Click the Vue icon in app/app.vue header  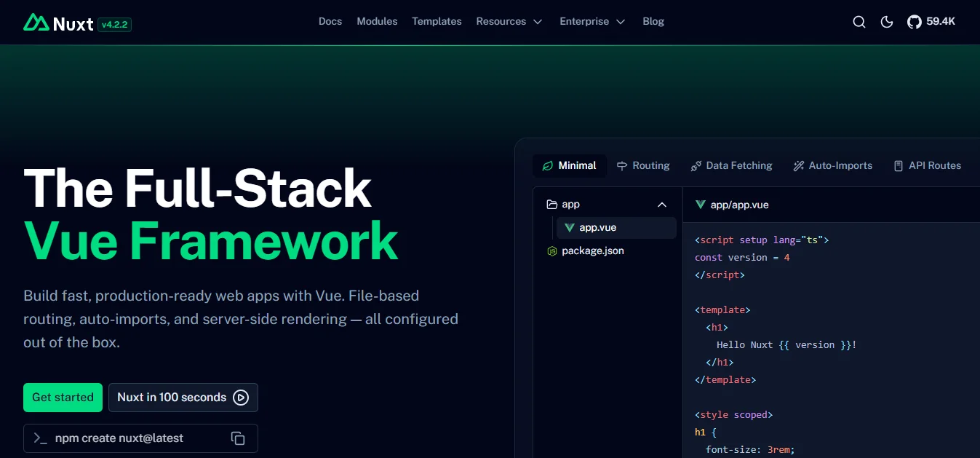(701, 205)
